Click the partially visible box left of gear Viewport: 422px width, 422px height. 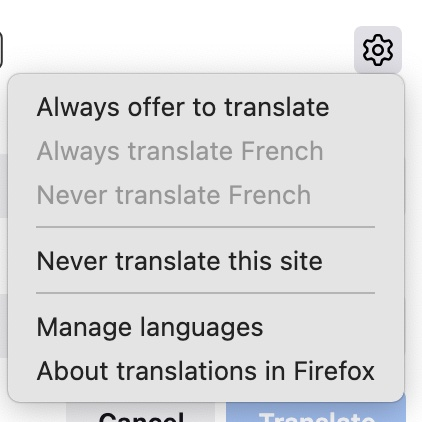tap(1, 50)
